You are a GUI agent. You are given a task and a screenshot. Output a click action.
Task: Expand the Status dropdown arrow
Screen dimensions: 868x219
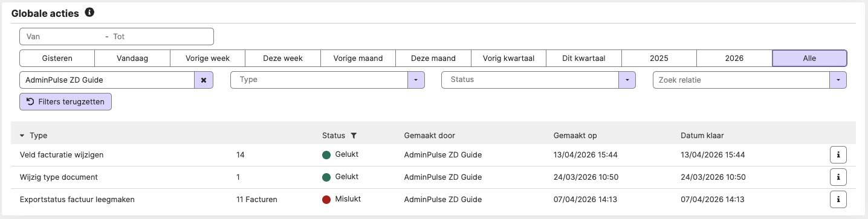[627, 80]
